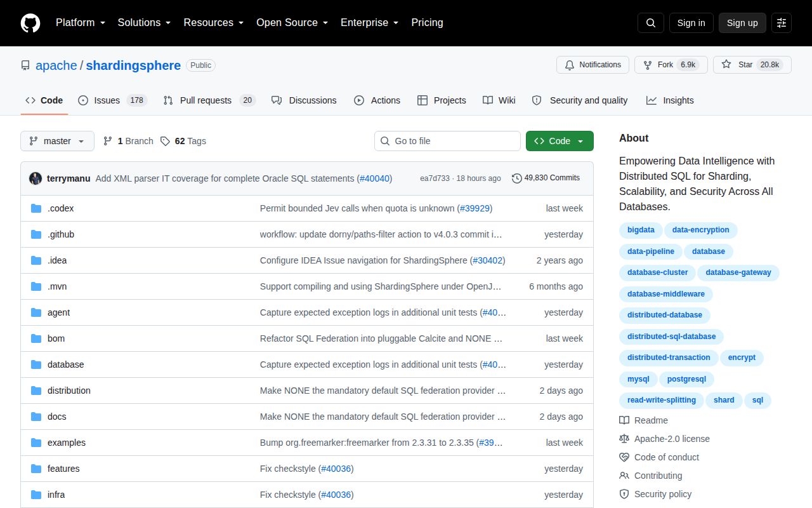Open the Pricing link
812x508 pixels.
click(427, 23)
